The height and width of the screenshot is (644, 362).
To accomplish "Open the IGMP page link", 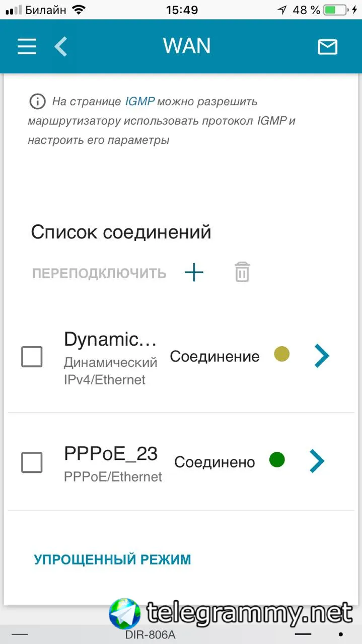I will pyautogui.click(x=139, y=102).
